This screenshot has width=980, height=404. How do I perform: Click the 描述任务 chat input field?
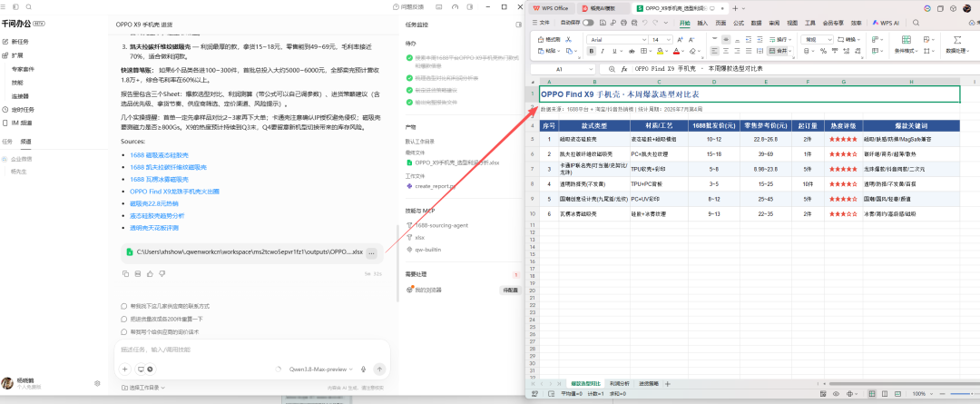click(252, 350)
